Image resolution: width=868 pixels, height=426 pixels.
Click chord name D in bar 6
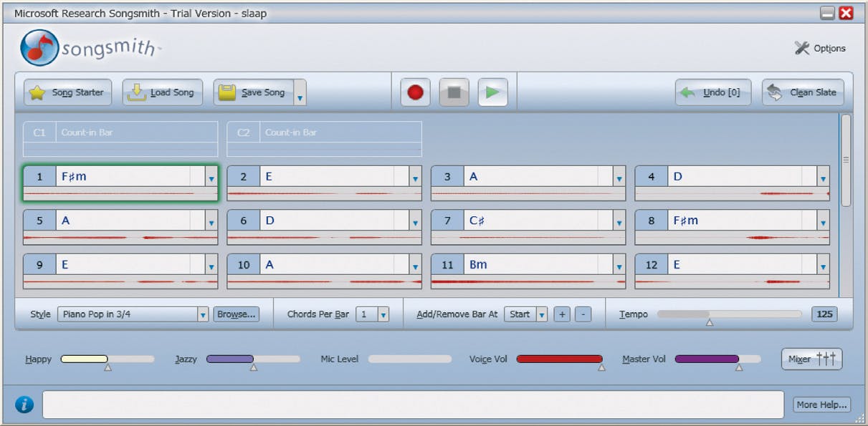point(270,221)
